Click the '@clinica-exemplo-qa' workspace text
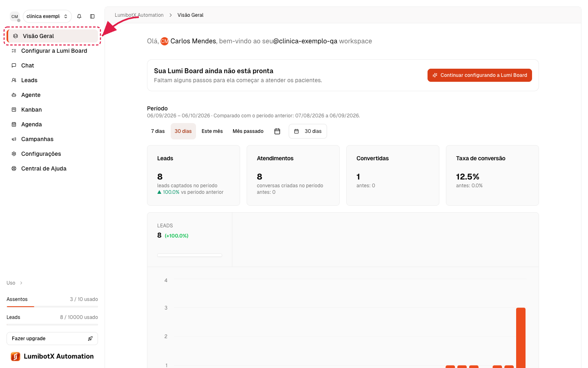Image resolution: width=588 pixels, height=368 pixels. point(305,41)
